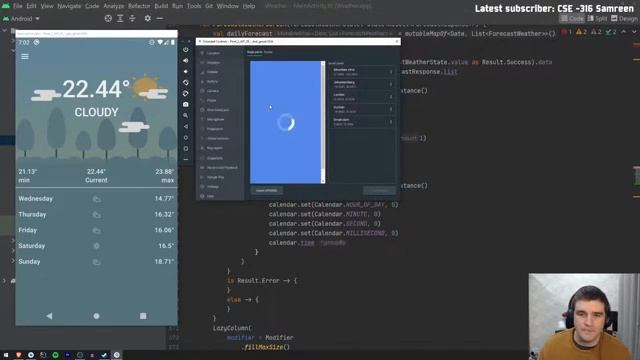640x360 pixels.
Task: Switch to Routes tab in Extended Controls
Action: click(x=268, y=52)
